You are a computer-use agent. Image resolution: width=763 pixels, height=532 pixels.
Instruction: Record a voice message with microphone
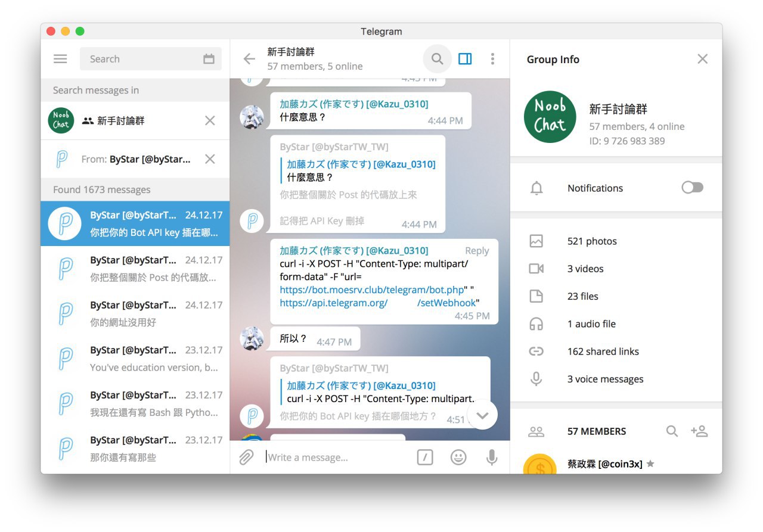[492, 458]
